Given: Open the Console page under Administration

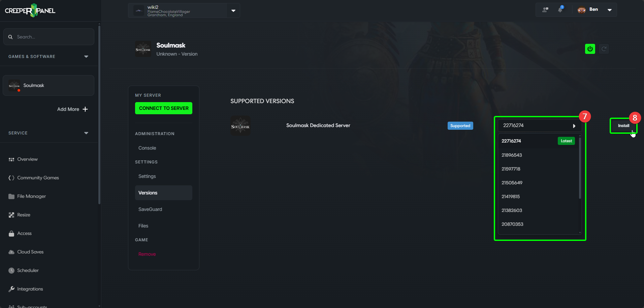Looking at the screenshot, I should pyautogui.click(x=147, y=148).
